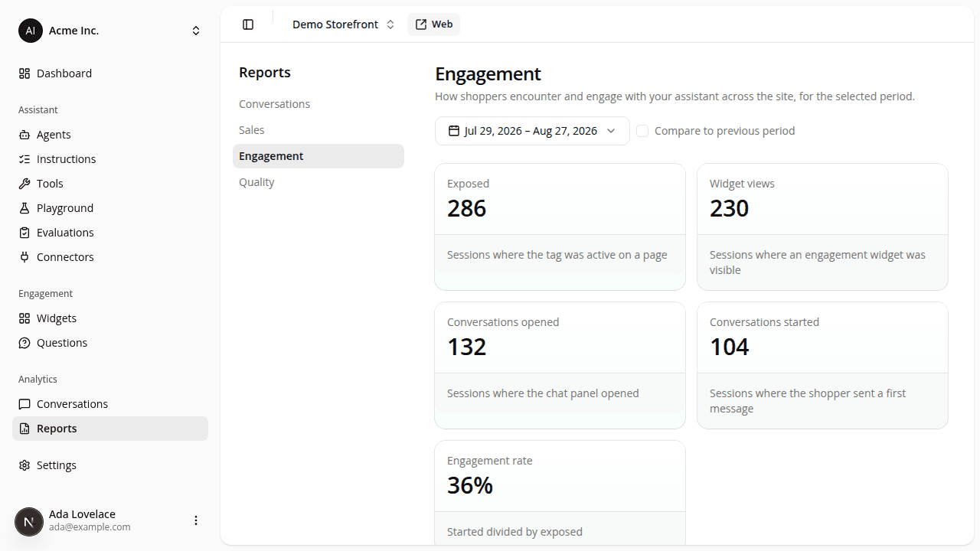Click the Reports section heading

[x=265, y=73]
